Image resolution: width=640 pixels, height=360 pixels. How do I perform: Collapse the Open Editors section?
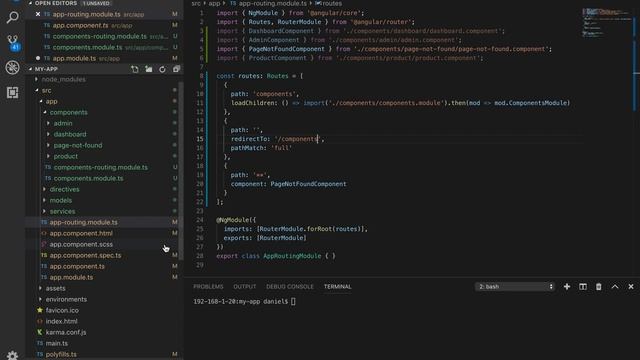click(x=30, y=3)
